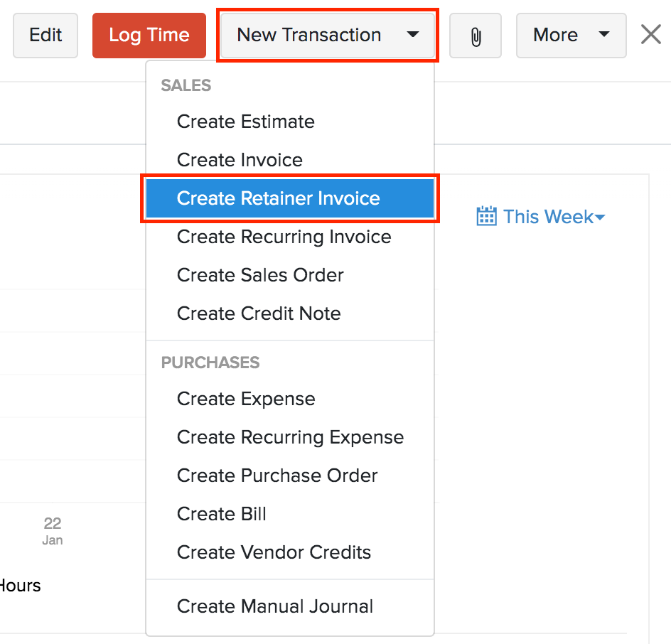
Task: Click the calendar icon beside This Week
Action: [x=486, y=216]
